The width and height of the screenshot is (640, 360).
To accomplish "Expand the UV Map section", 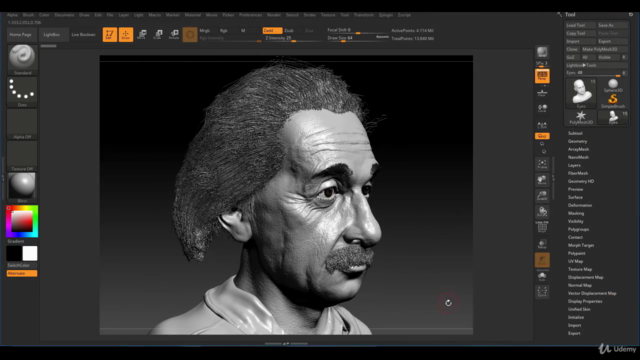I will [x=576, y=261].
